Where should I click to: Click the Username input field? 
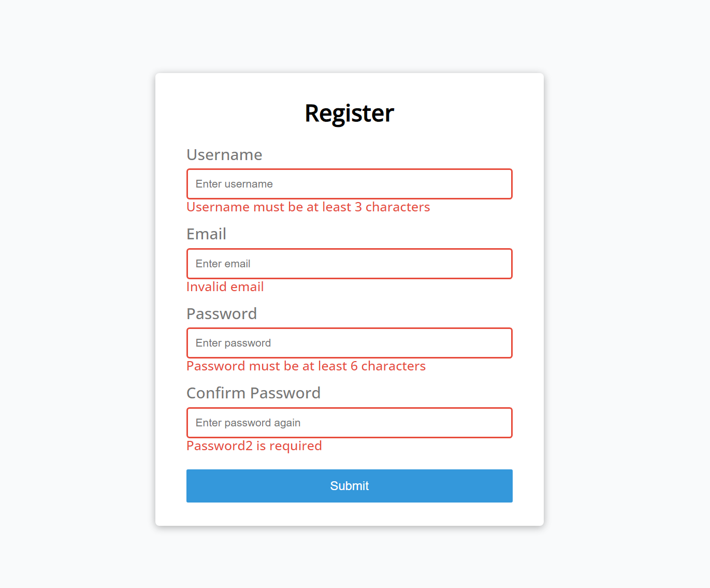tap(349, 184)
